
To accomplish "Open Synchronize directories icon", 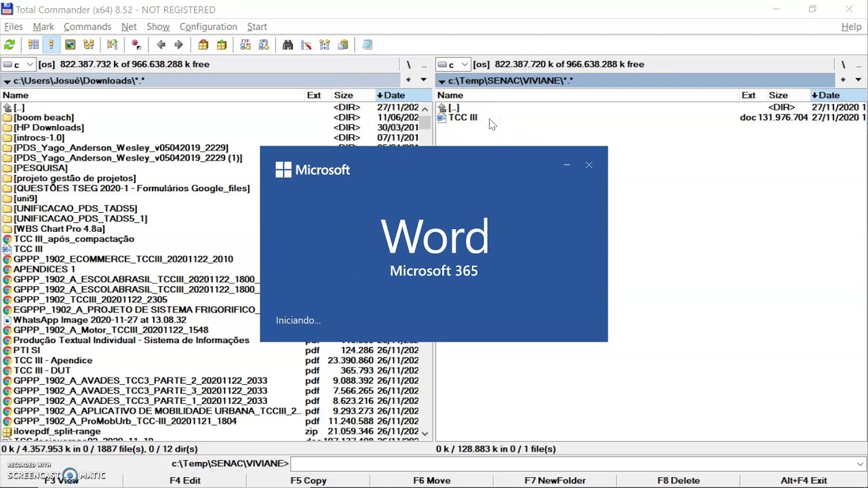I will click(325, 45).
